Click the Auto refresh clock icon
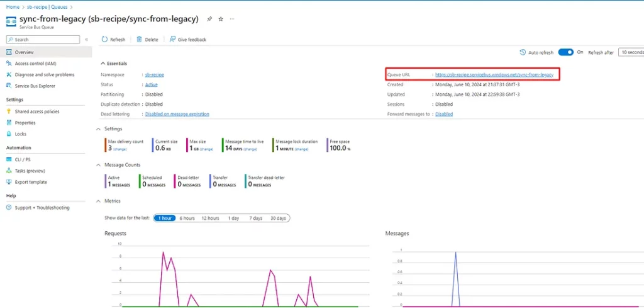644x308 pixels. coord(523,52)
